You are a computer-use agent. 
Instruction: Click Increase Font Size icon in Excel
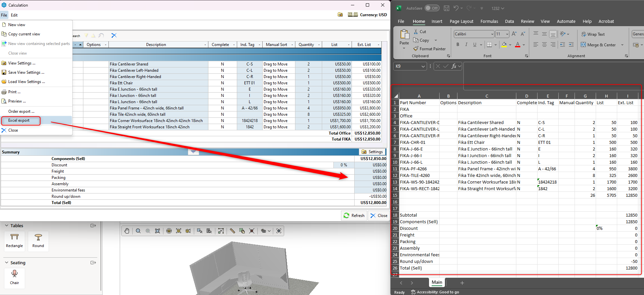pyautogui.click(x=514, y=34)
